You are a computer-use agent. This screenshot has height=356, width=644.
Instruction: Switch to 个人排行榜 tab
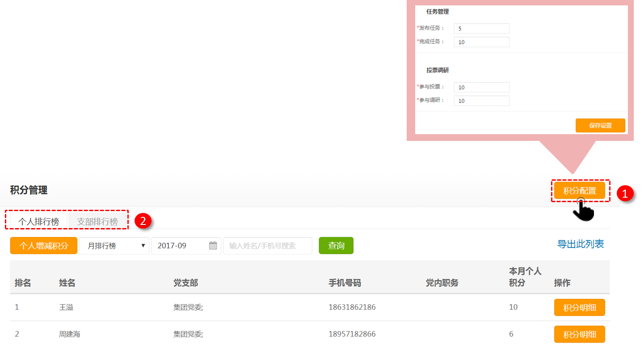click(x=38, y=221)
